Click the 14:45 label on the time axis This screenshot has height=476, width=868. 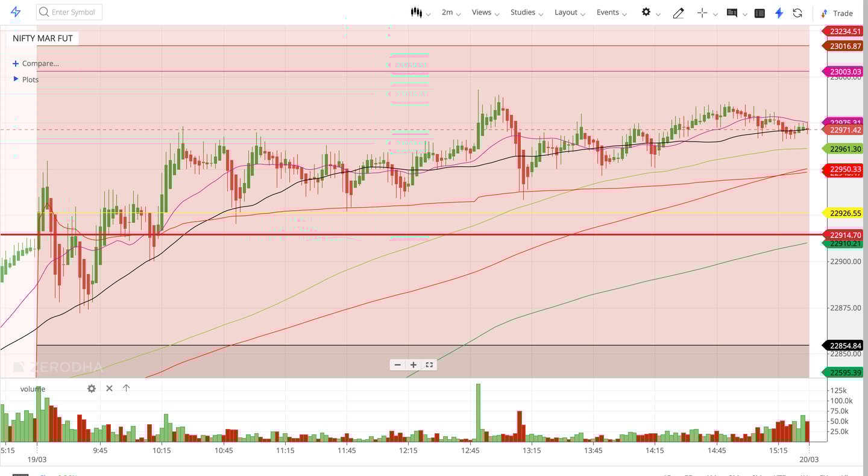717,450
